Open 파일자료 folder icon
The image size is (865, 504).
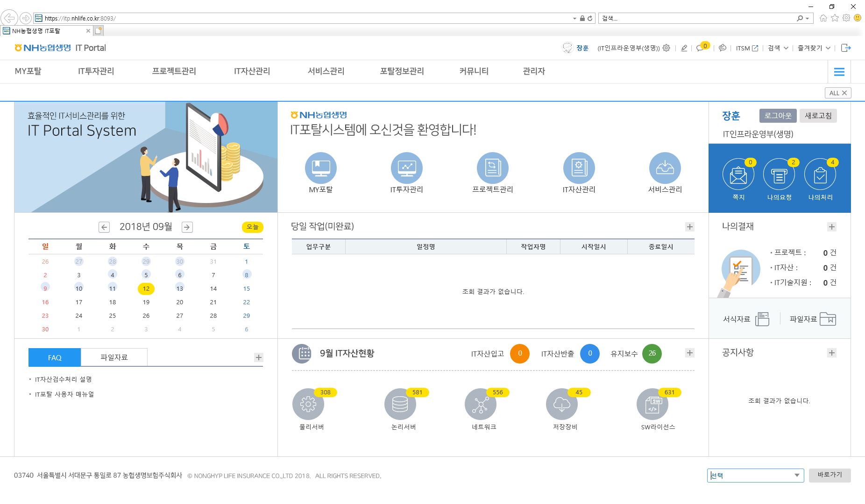click(828, 319)
